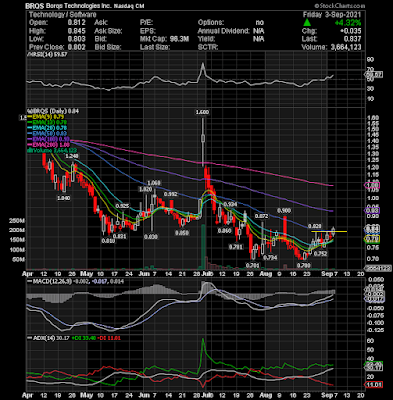Click the pink 1.00 tag on price axis
Screen dimensions: 393x400
(373, 186)
